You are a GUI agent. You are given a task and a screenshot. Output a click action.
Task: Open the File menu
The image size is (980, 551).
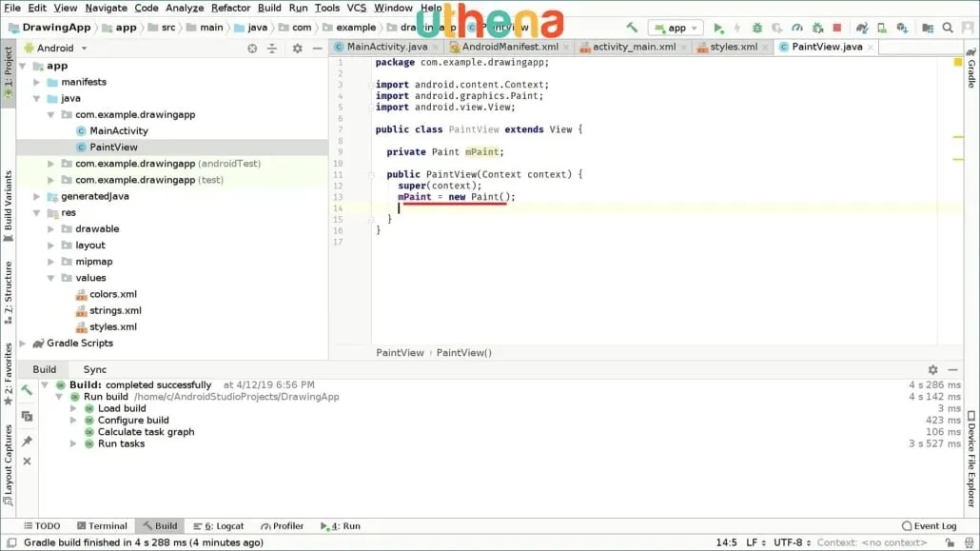coord(11,9)
